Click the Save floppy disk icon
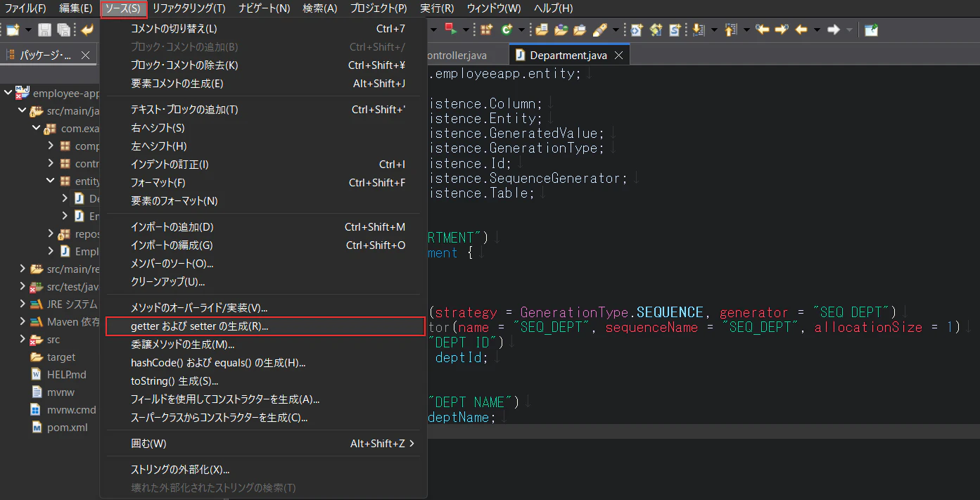This screenshot has height=500, width=980. coord(44,30)
